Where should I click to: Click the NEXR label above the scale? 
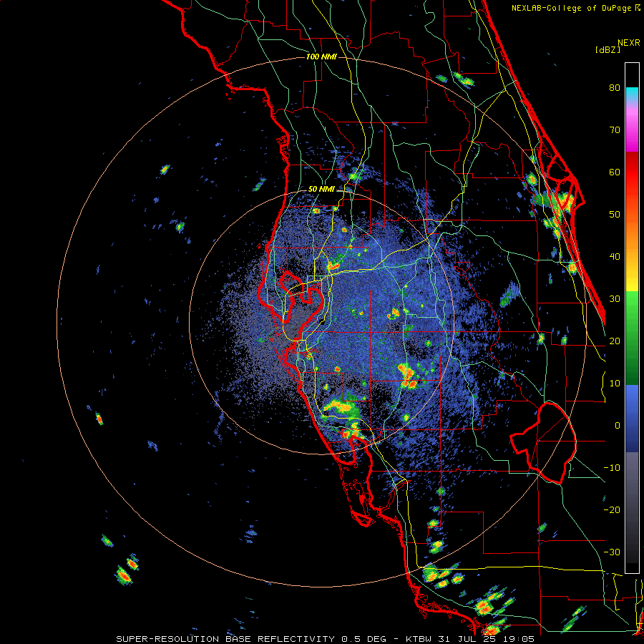(x=628, y=43)
